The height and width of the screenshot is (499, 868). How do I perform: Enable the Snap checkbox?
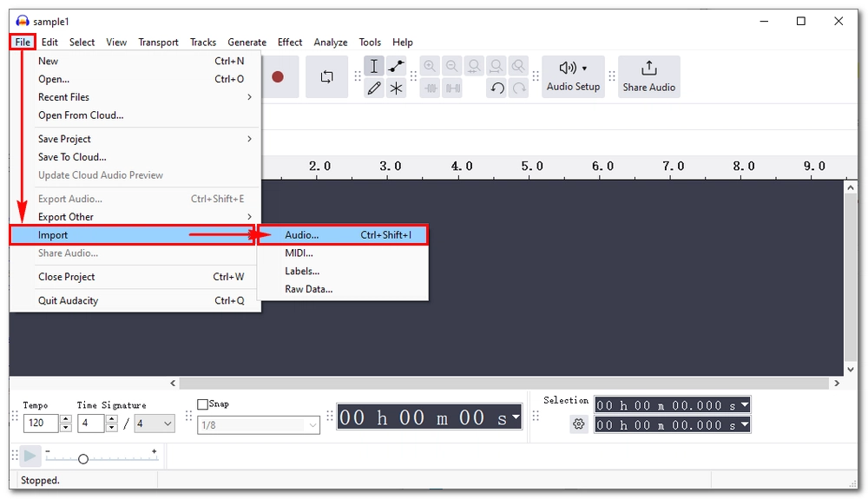(203, 404)
